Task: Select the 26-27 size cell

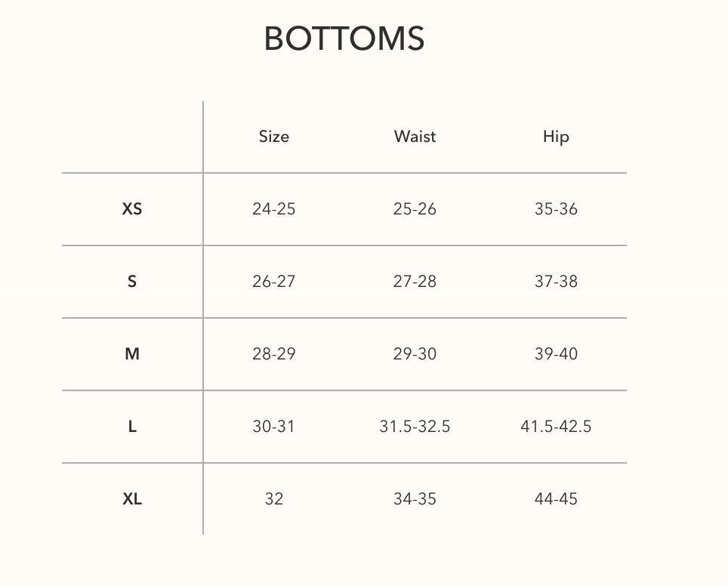Action: coord(274,282)
